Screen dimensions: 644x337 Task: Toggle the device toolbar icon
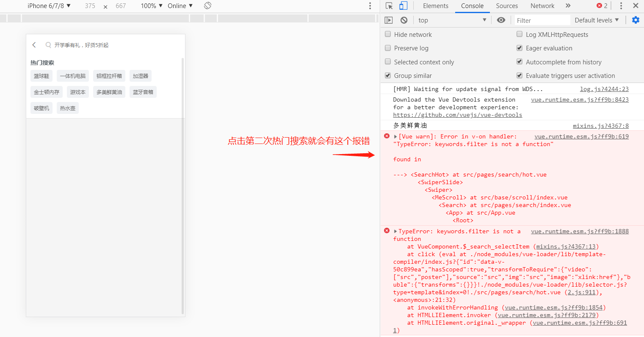pos(403,6)
